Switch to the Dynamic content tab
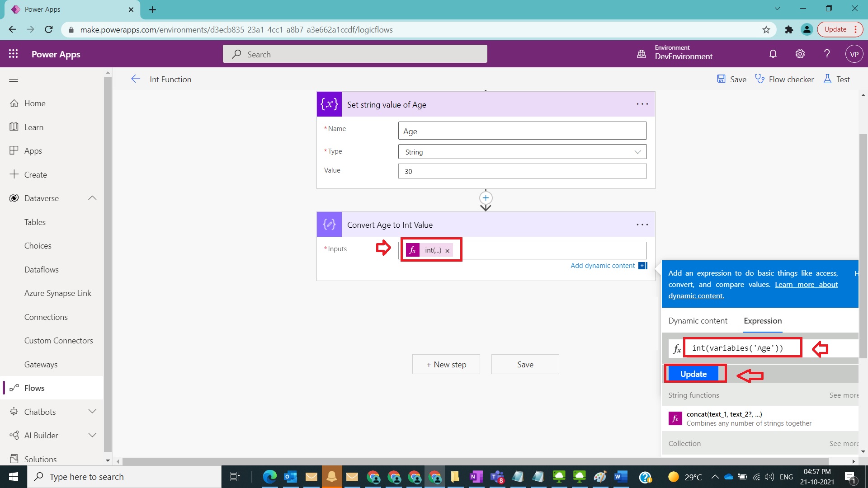 698,321
